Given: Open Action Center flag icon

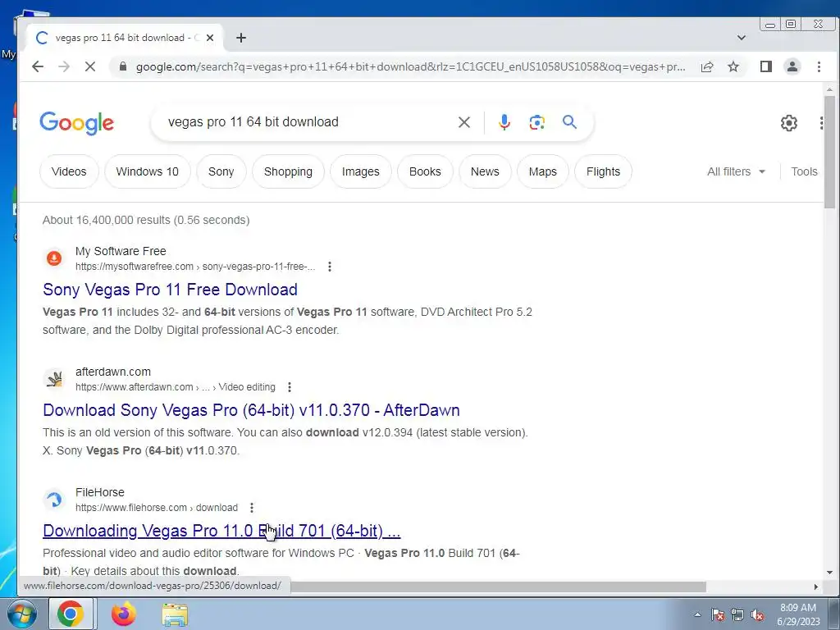Looking at the screenshot, I should click(x=718, y=614).
